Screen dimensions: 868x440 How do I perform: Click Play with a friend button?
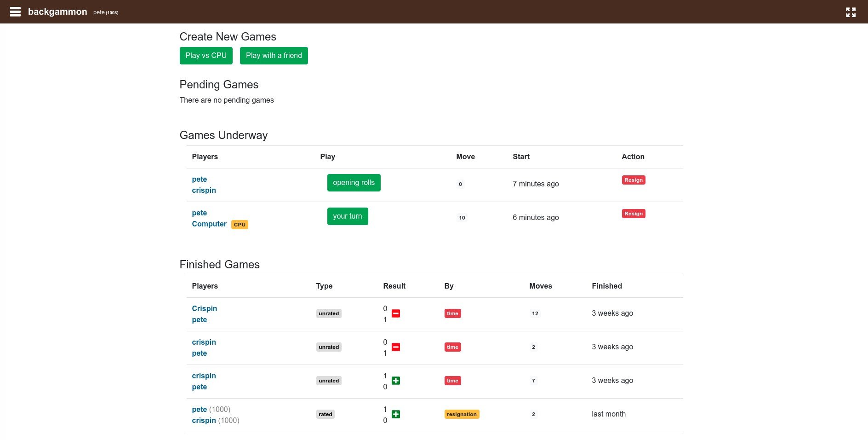[x=274, y=56]
